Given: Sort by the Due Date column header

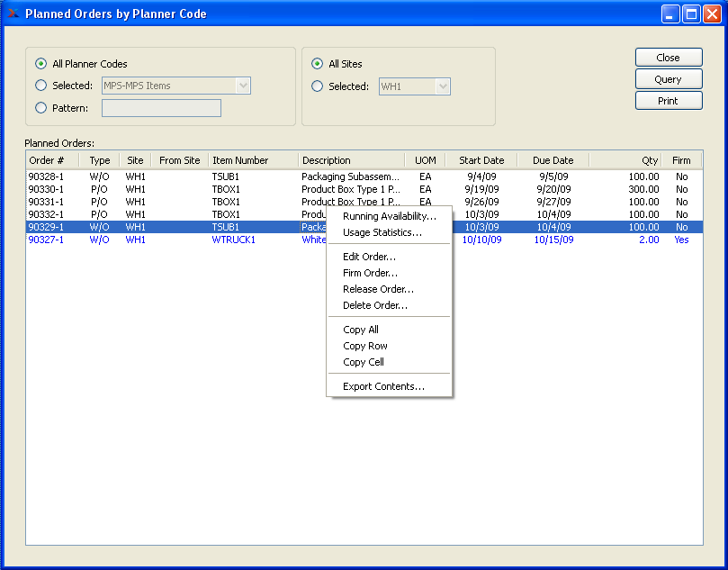Looking at the screenshot, I should tap(553, 160).
